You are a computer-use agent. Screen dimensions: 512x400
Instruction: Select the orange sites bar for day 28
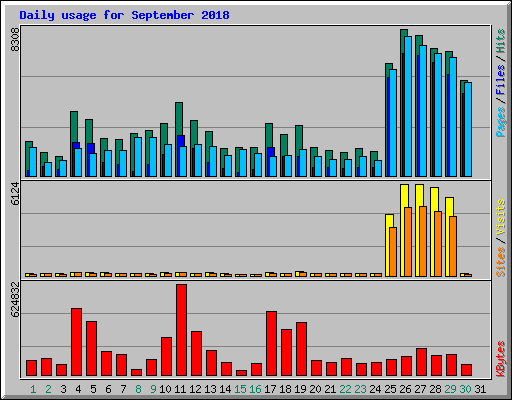(x=438, y=244)
